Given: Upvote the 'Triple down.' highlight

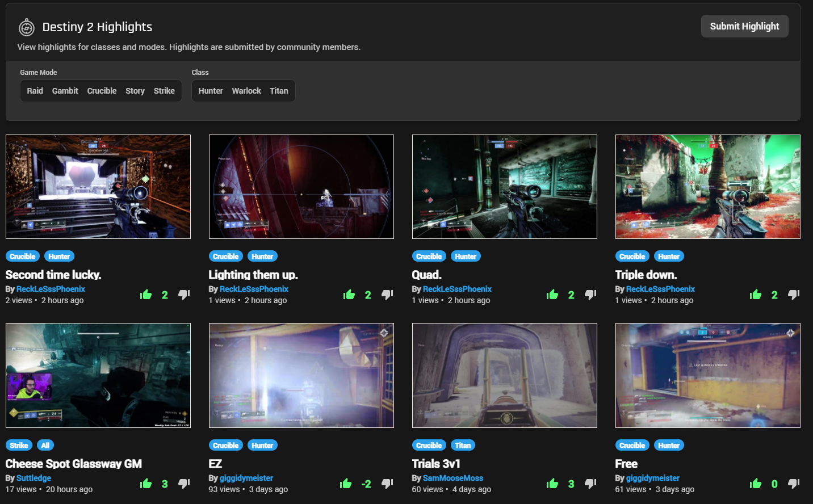Looking at the screenshot, I should [x=756, y=295].
